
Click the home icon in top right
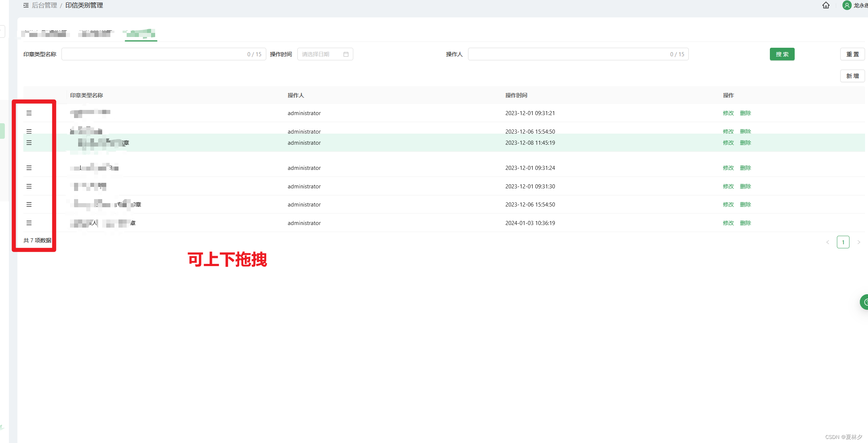pyautogui.click(x=826, y=5)
